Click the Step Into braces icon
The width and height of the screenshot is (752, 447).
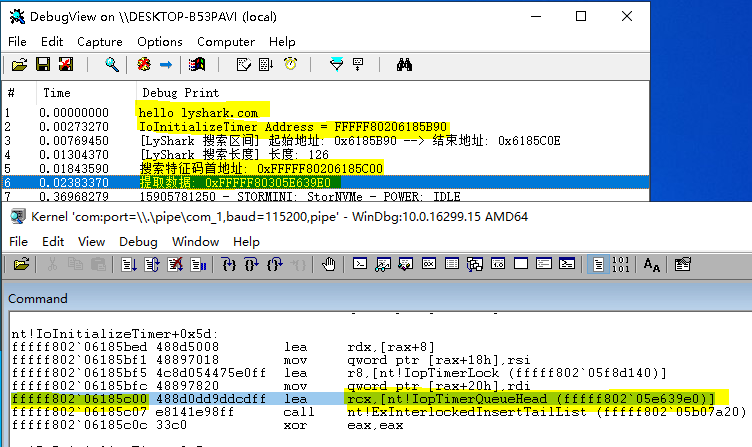(229, 264)
